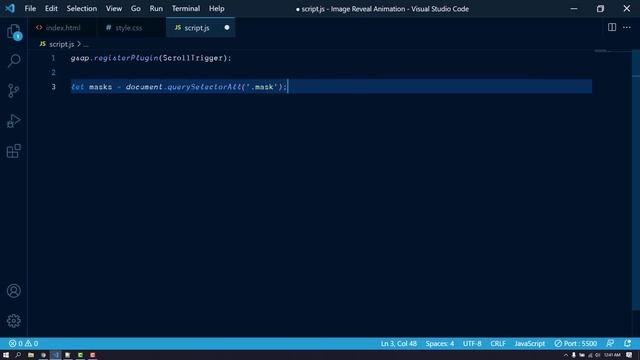Change file encoding UTF-8
Viewport: 640px width, 360px height.
472,344
